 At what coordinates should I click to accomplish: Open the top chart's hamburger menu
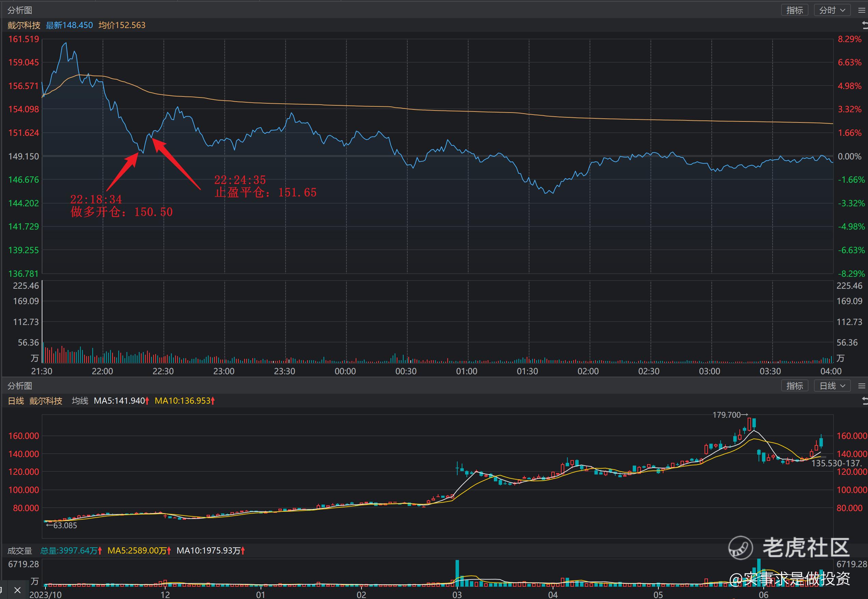861,11
